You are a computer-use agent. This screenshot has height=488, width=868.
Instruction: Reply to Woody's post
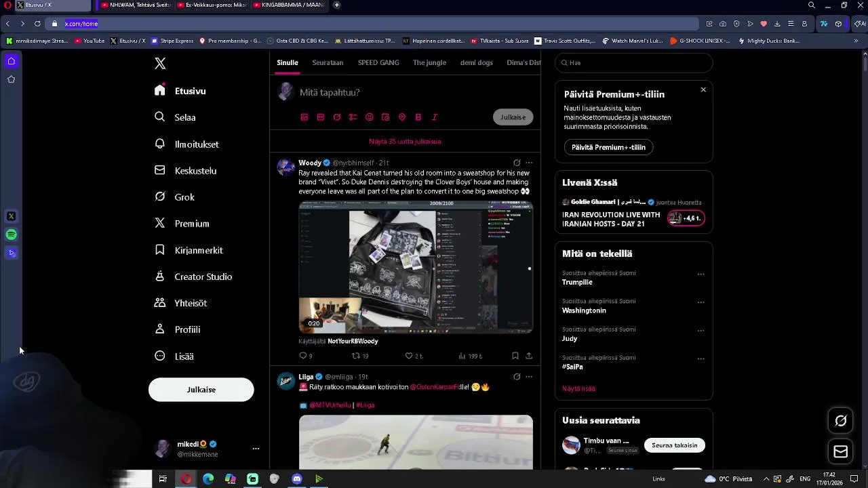pyautogui.click(x=305, y=356)
